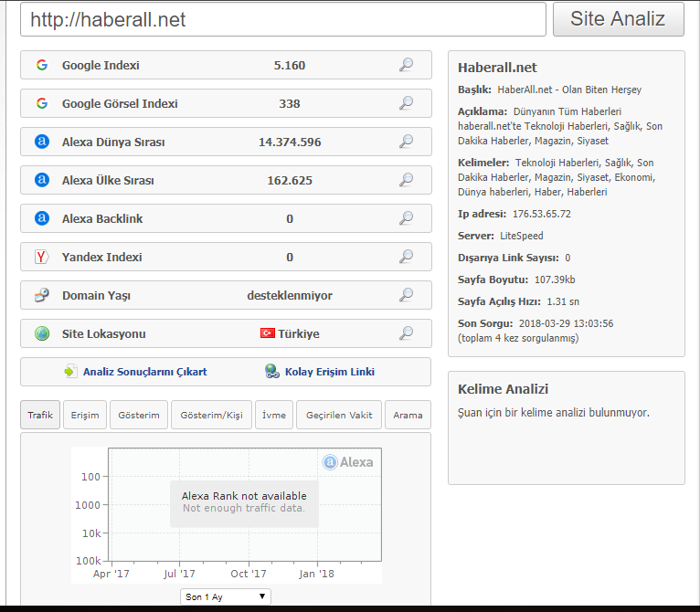The height and width of the screenshot is (612, 700).
Task: Click the Dışarıya Link Sayısı label
Action: click(x=508, y=258)
